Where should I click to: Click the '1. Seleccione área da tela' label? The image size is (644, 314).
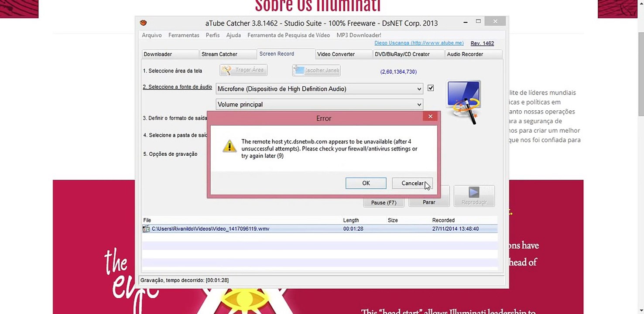172,71
